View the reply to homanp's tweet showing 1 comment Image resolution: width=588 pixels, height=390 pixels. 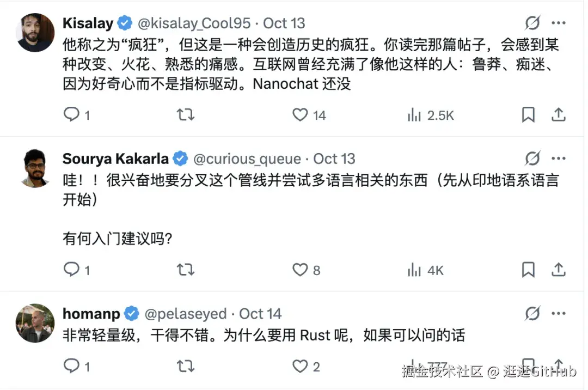tap(71, 367)
